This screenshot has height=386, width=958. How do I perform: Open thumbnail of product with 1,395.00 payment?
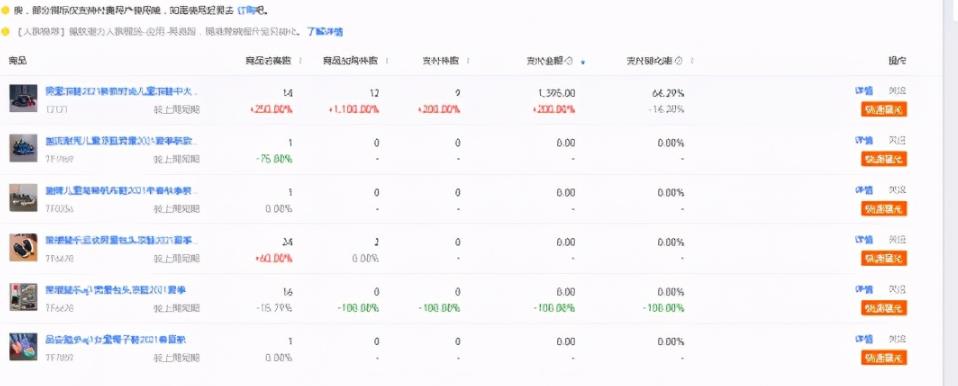pyautogui.click(x=23, y=98)
